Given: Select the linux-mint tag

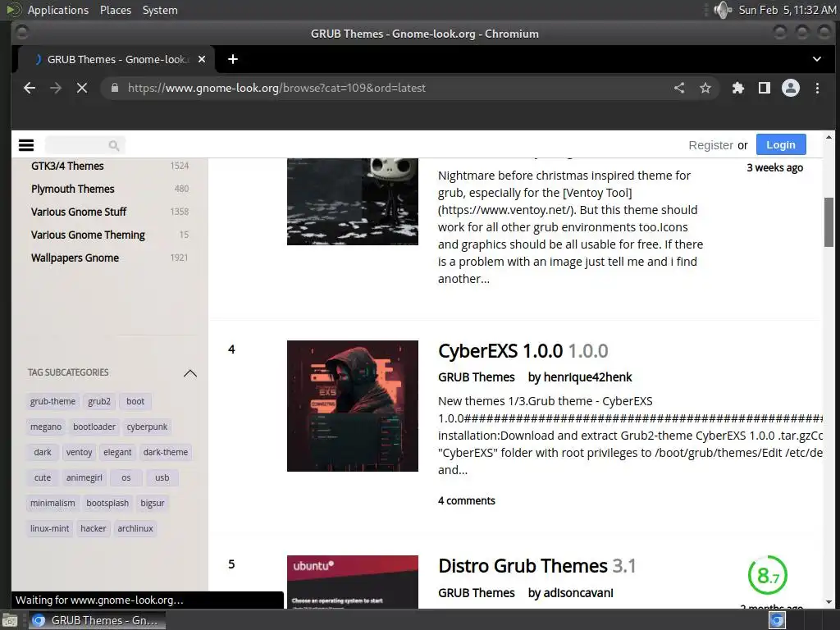Looking at the screenshot, I should (x=49, y=529).
